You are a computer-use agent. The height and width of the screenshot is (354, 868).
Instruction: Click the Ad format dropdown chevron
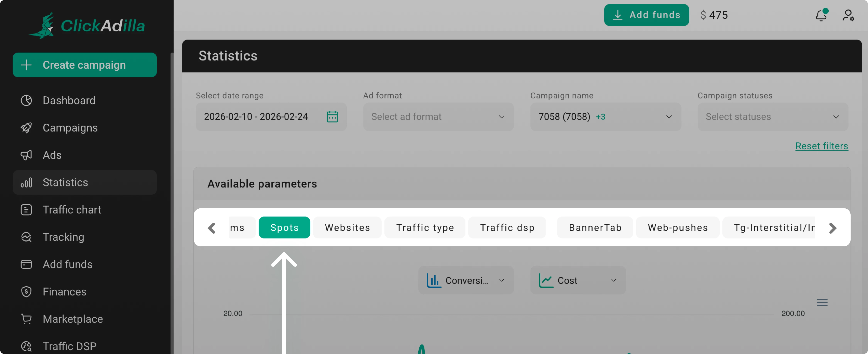(x=501, y=116)
